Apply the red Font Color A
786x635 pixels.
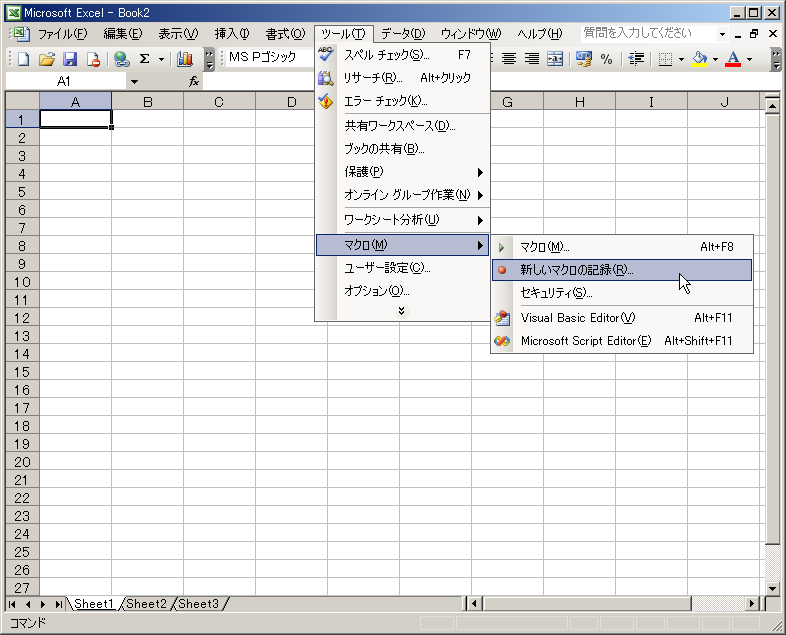733,59
